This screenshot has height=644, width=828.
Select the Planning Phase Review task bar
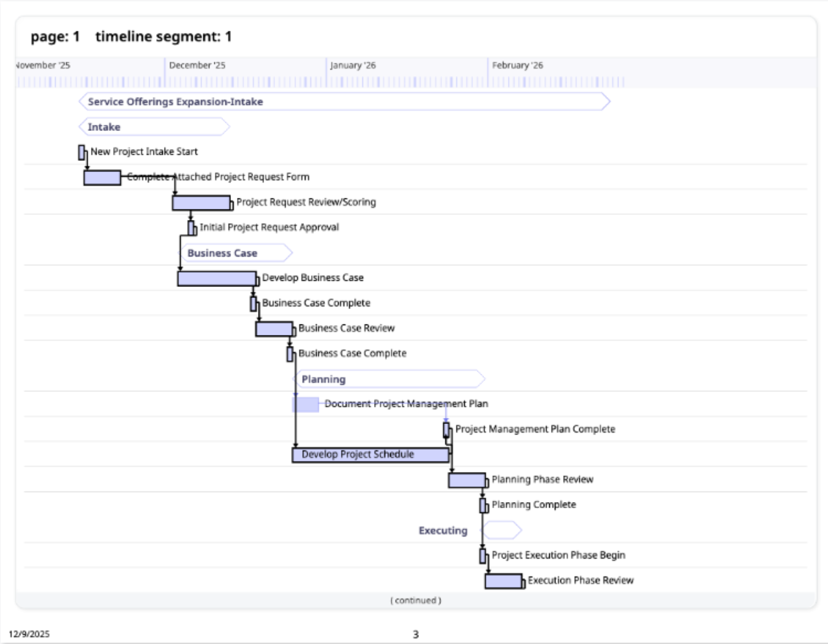click(467, 480)
